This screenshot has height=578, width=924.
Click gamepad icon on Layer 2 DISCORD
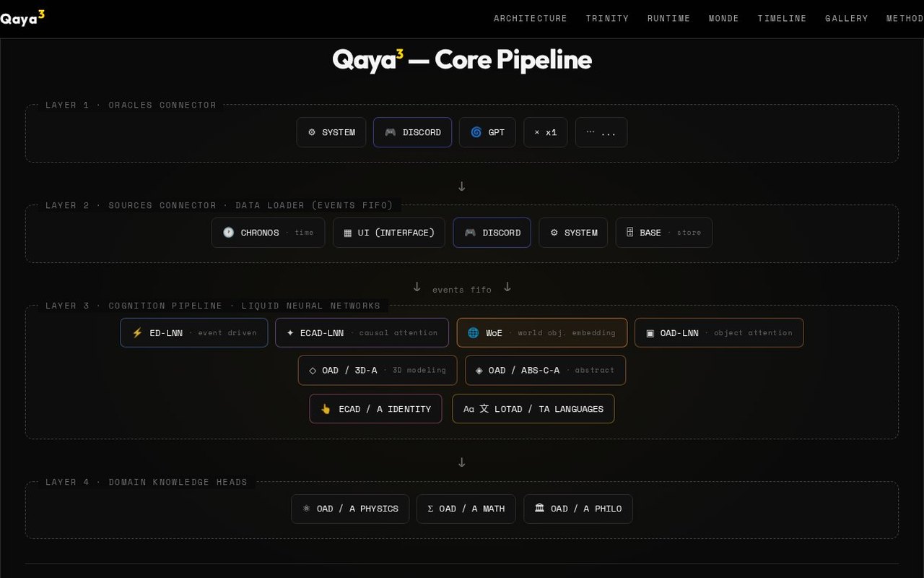470,233
